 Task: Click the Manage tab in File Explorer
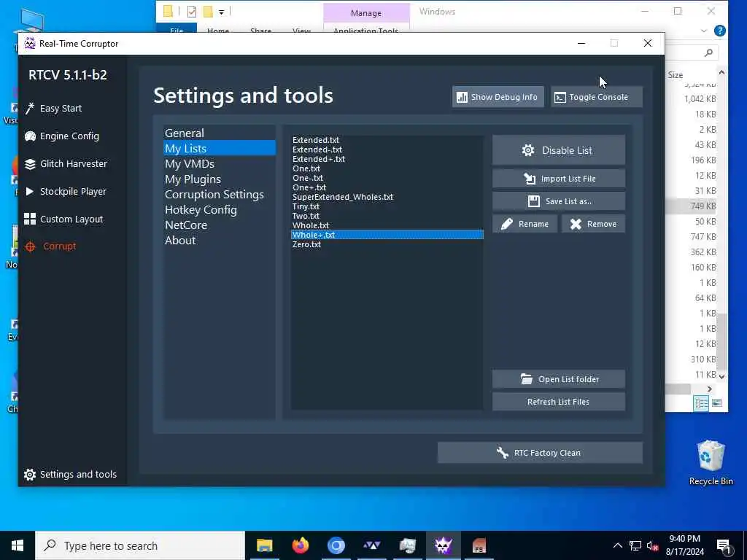(x=366, y=13)
